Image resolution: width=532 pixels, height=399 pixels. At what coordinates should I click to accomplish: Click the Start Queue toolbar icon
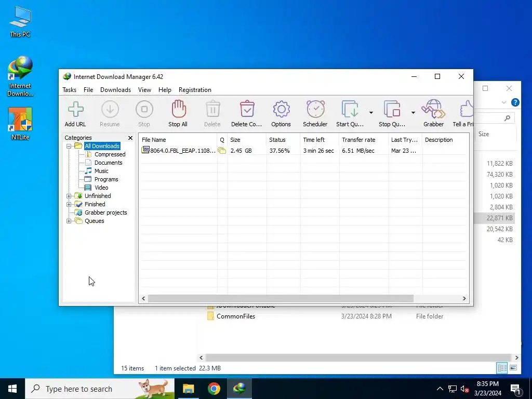click(350, 109)
